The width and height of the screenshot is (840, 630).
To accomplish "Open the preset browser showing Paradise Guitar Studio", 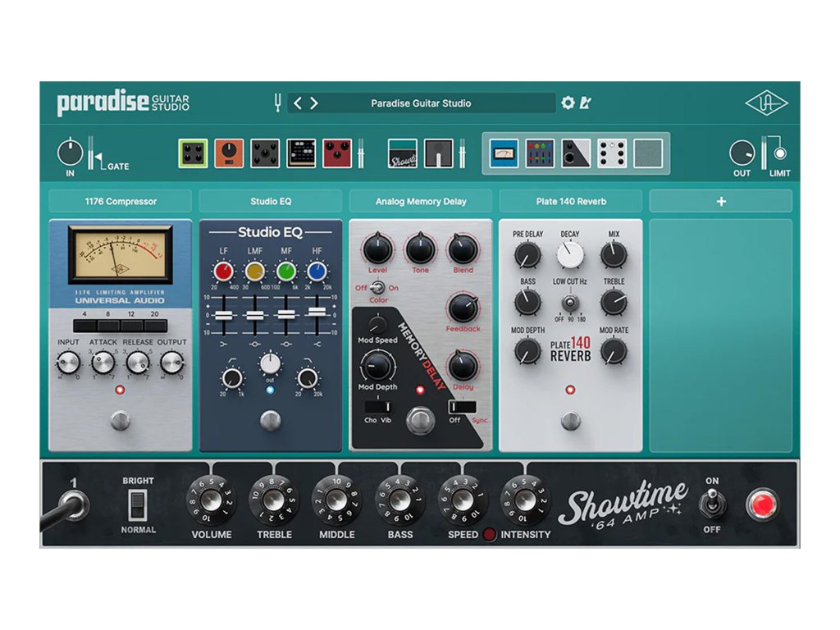I will tap(421, 103).
